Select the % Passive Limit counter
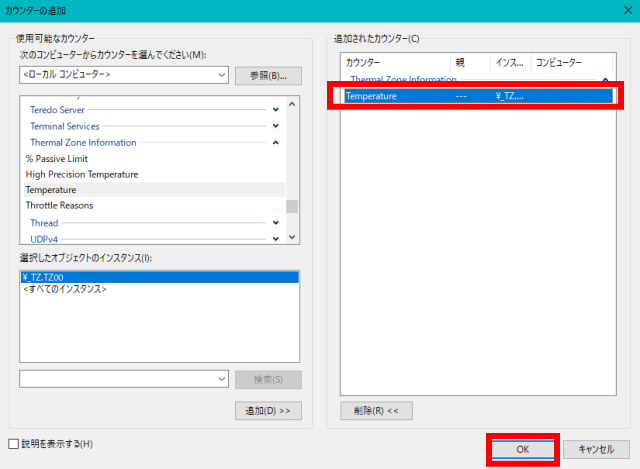640x469 pixels. click(x=55, y=158)
